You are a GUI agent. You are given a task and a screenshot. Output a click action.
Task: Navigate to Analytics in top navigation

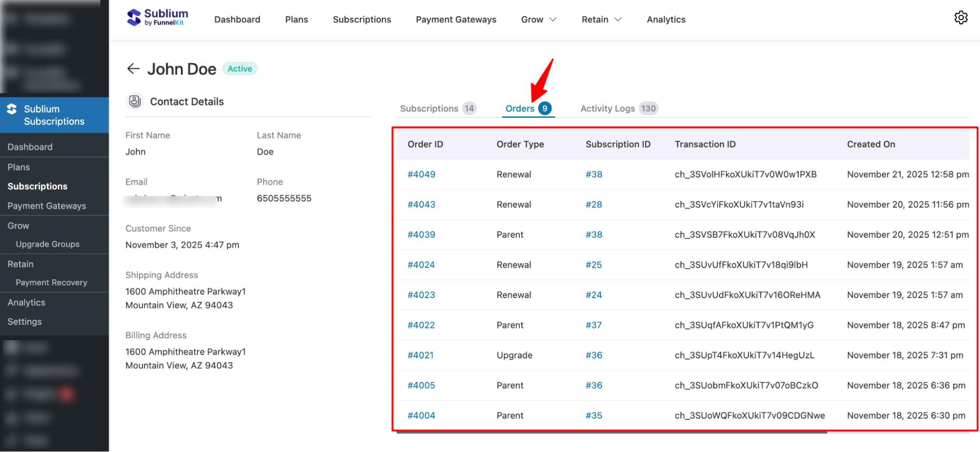click(666, 19)
